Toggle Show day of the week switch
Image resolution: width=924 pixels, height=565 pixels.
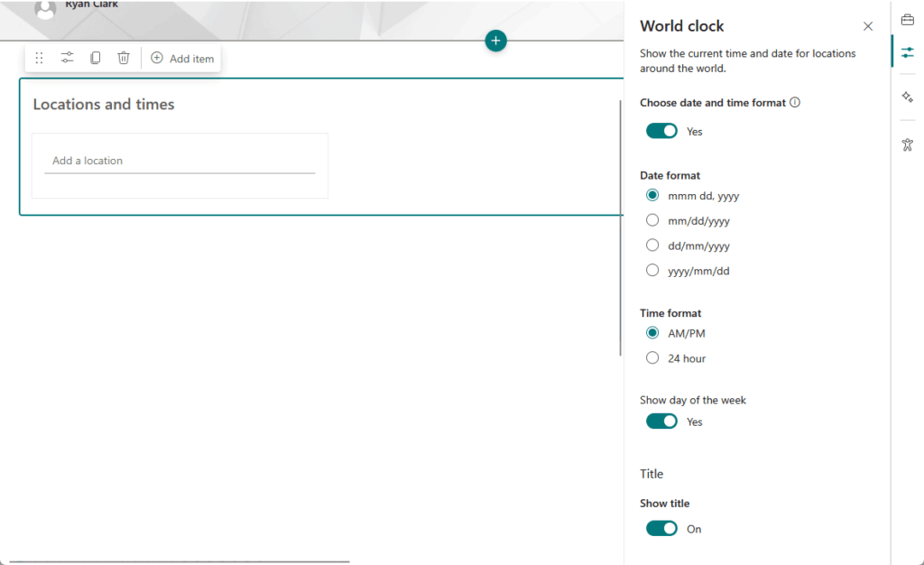coord(661,421)
